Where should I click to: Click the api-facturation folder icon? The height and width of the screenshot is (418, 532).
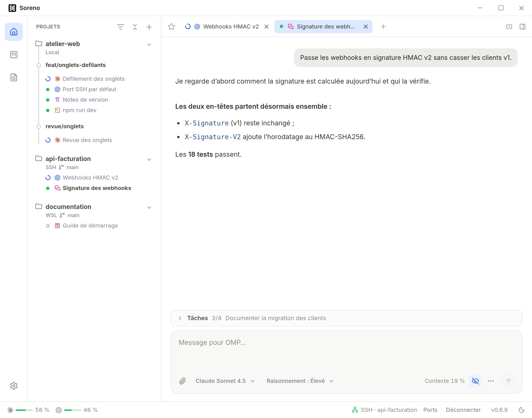[x=39, y=158]
